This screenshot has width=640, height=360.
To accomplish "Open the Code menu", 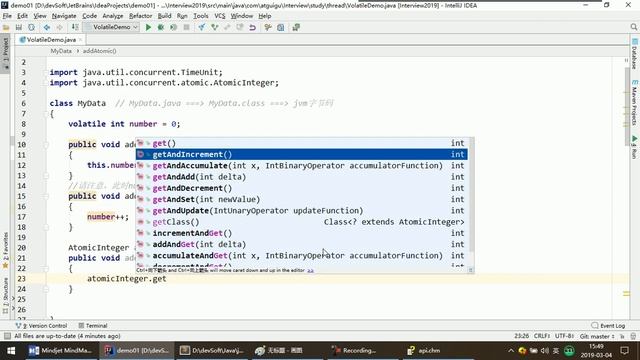I will [89, 16].
